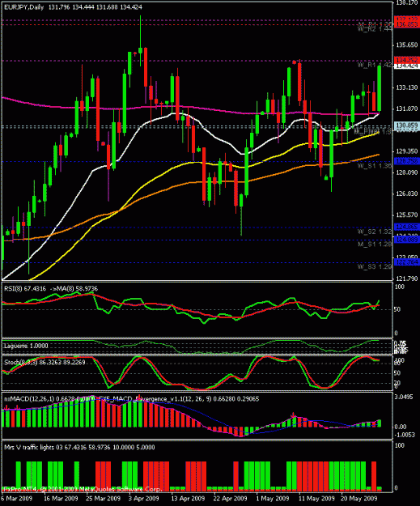Click the 22 Apr 2009 date label

pos(231,499)
